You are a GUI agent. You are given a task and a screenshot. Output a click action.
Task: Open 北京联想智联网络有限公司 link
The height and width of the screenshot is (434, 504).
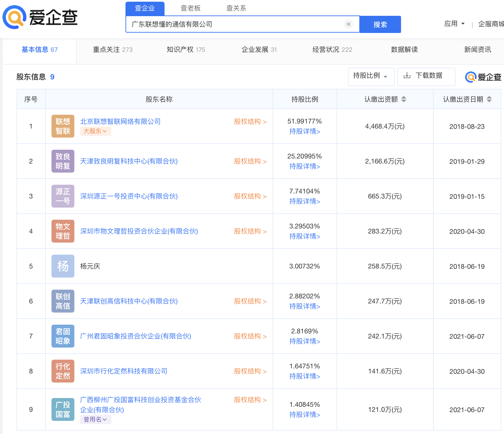point(120,121)
